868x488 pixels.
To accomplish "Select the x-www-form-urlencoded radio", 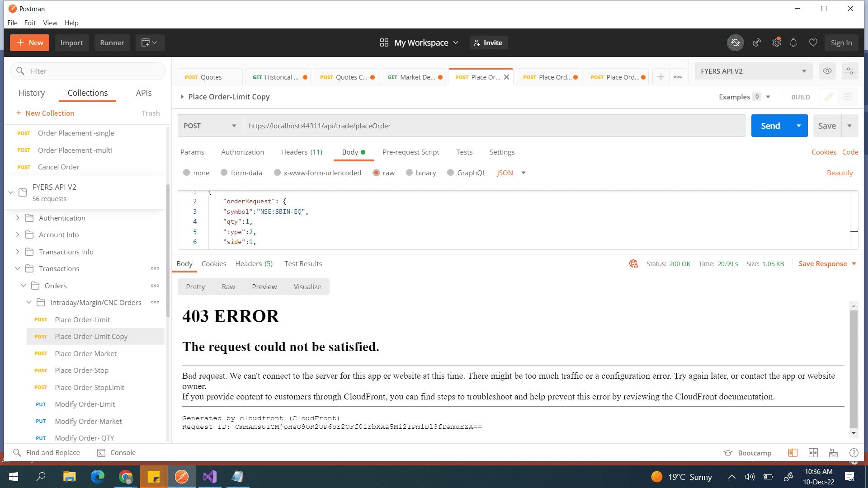I will [x=277, y=173].
